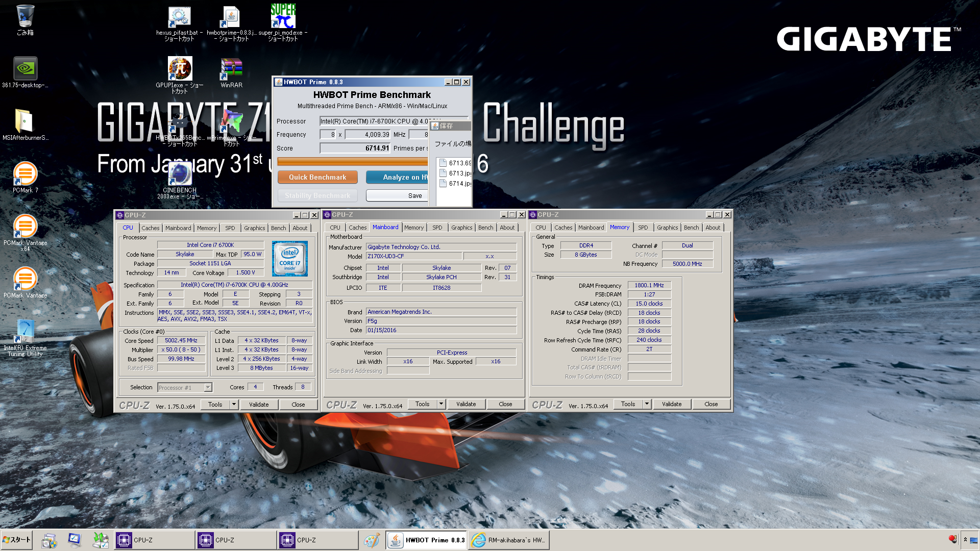Click motherboard model Z170X-UD3-CF field
Viewport: 980px width, 551px height.
click(414, 256)
